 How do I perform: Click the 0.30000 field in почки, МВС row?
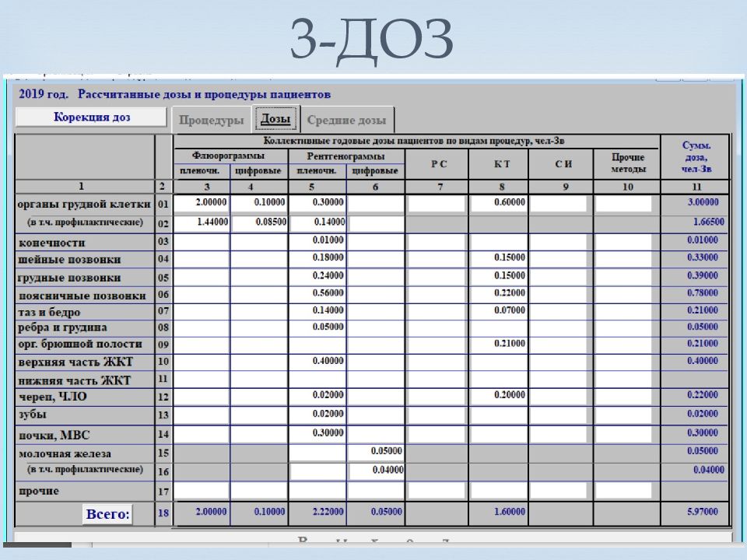(317, 433)
